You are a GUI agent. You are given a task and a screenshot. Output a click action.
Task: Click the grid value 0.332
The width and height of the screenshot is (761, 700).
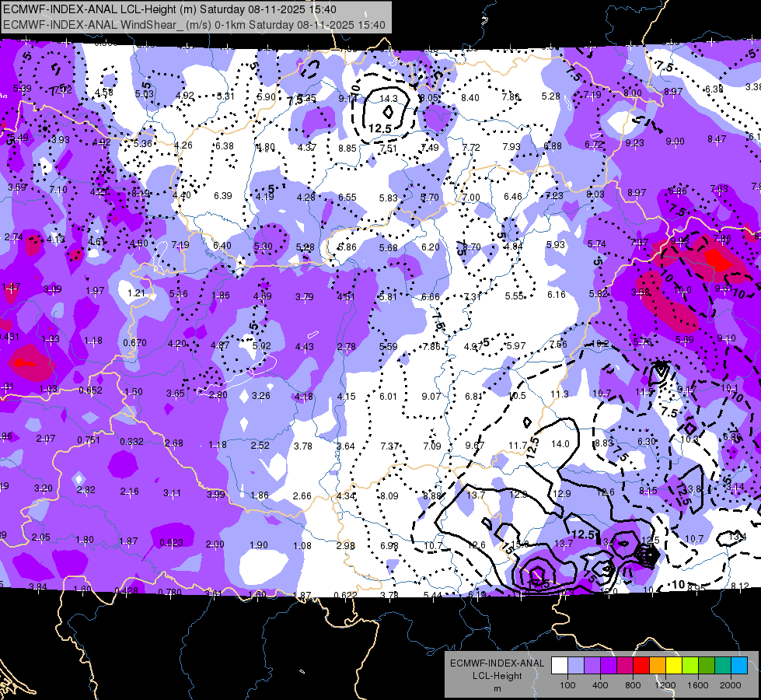tap(131, 441)
